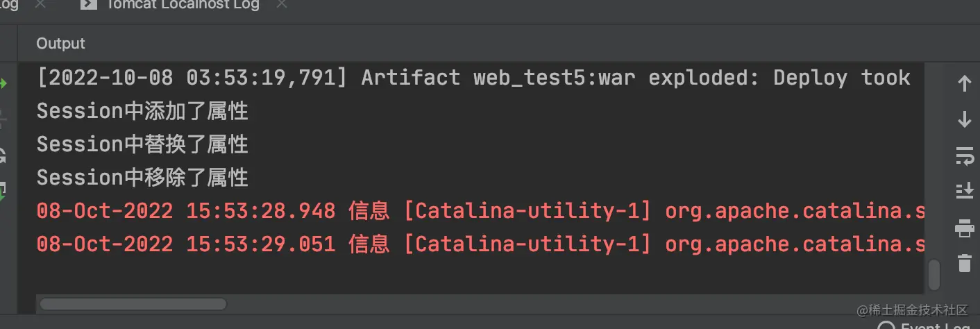This screenshot has width=980, height=329.
Task: Click the Output panel header label
Action: [x=60, y=44]
